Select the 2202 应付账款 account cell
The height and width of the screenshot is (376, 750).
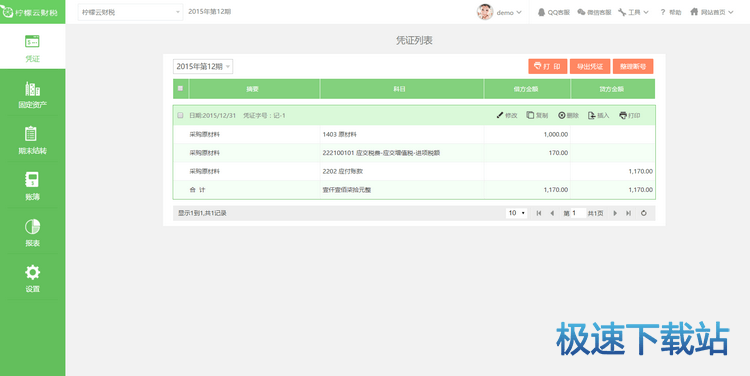pyautogui.click(x=402, y=171)
